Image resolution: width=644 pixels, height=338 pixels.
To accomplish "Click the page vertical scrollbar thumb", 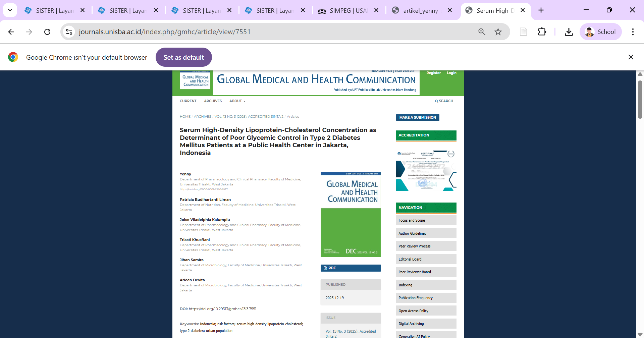I will point(640,100).
